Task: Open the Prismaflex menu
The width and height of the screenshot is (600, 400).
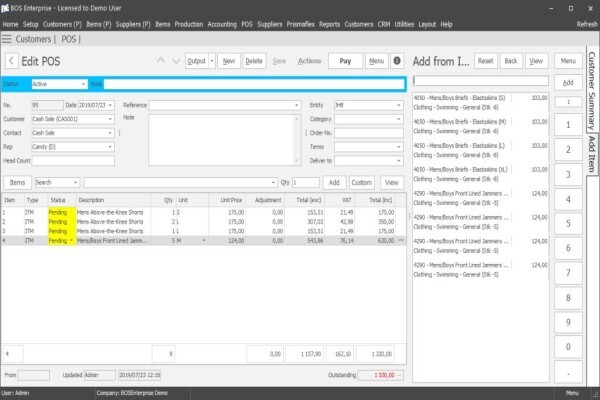Action: pos(300,24)
